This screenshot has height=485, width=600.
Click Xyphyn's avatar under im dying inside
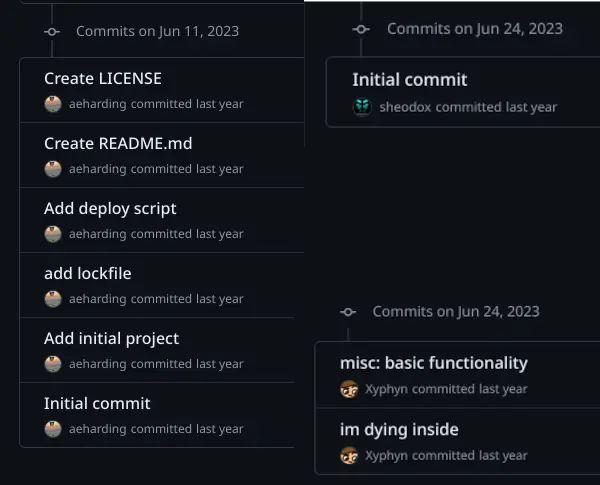coord(349,455)
